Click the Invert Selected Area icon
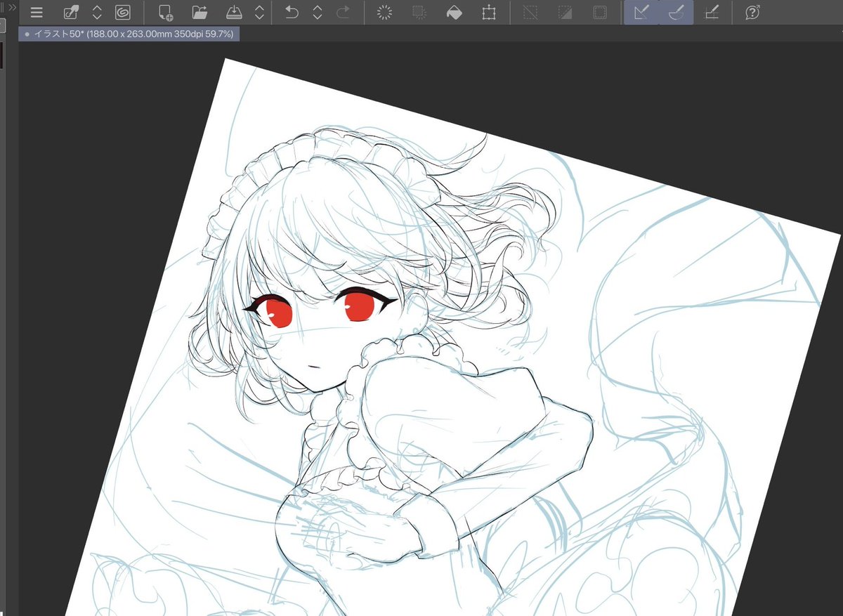 [565, 13]
